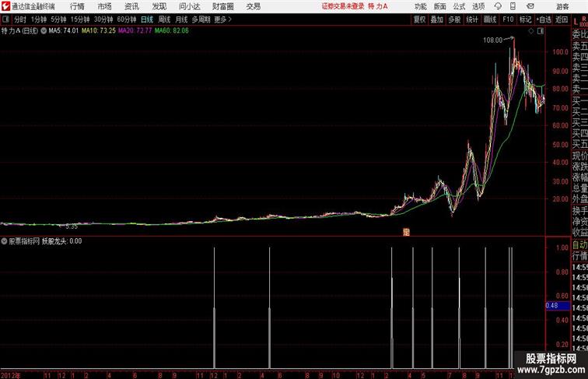Click the MA10: 73.25 indicator label
Viewport: 588px width, 379px height.
pyautogui.click(x=99, y=31)
